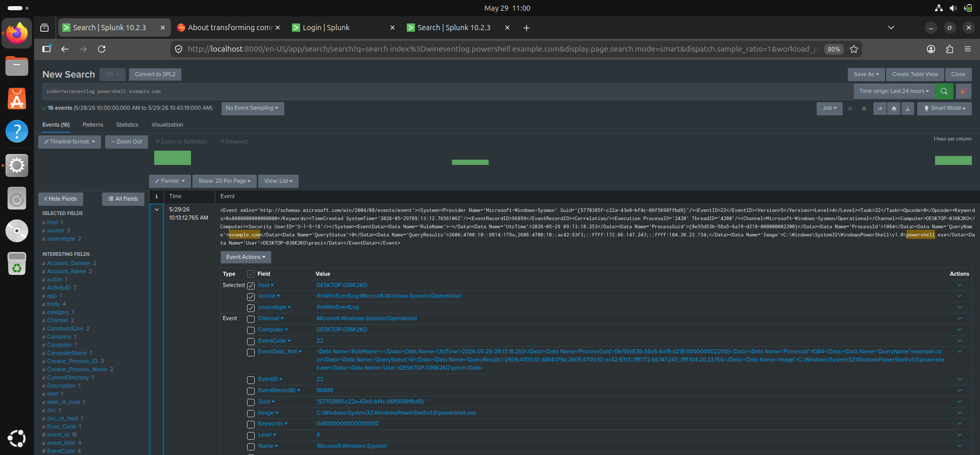Image resolution: width=980 pixels, height=455 pixels.
Task: Open the Time range picker dropdown
Action: pyautogui.click(x=894, y=91)
